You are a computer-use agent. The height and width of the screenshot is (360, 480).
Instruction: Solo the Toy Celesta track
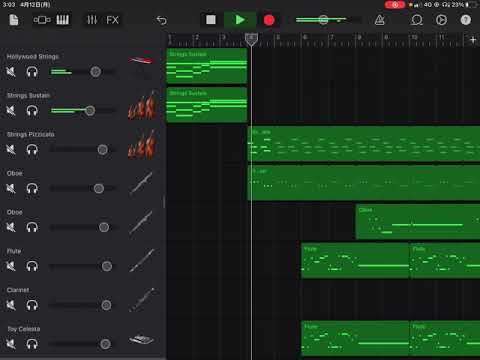click(32, 344)
